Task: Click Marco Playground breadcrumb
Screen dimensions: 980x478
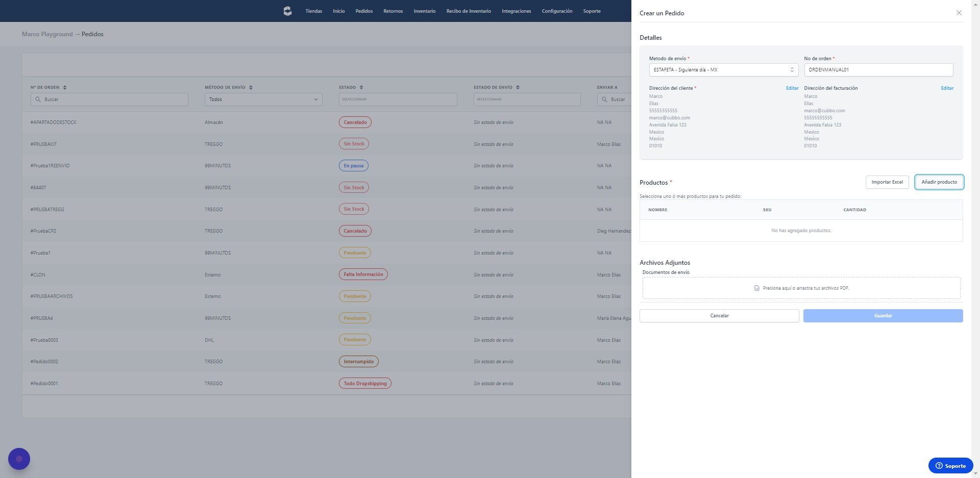Action: pos(47,34)
